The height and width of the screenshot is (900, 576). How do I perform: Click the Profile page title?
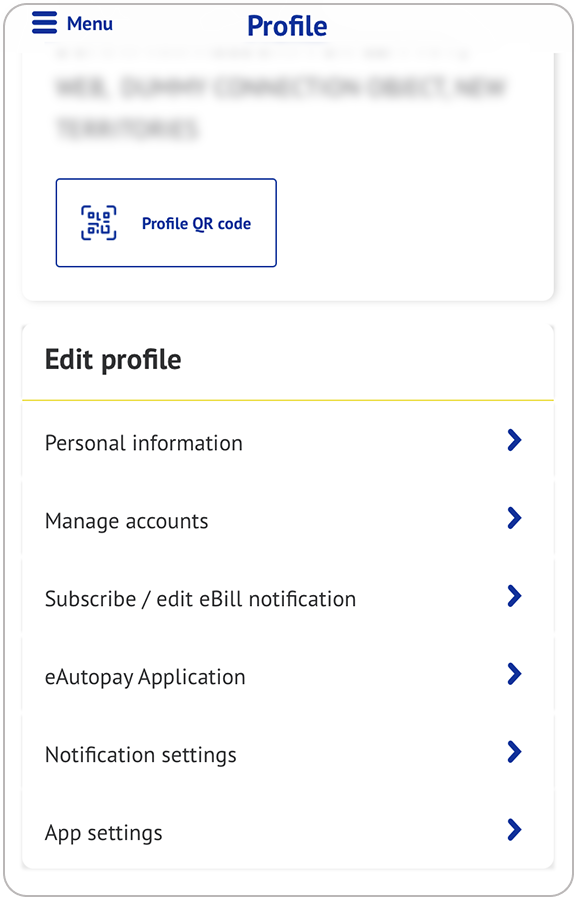pyautogui.click(x=287, y=26)
